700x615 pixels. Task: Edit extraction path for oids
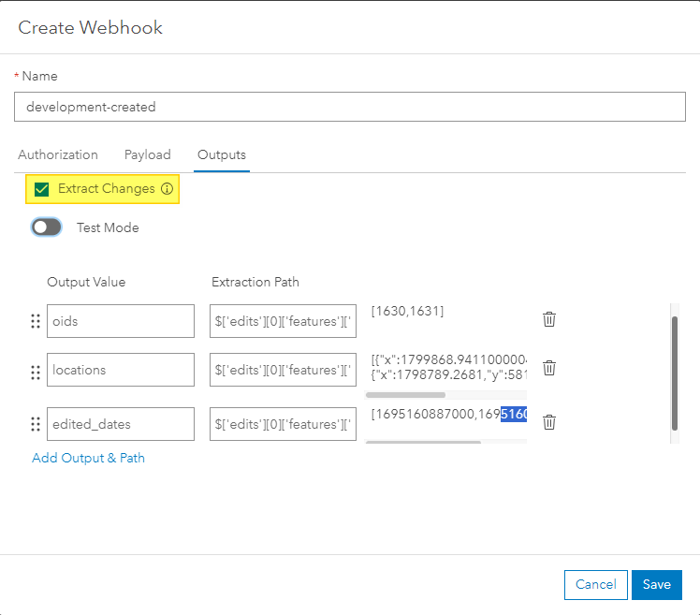[283, 321]
